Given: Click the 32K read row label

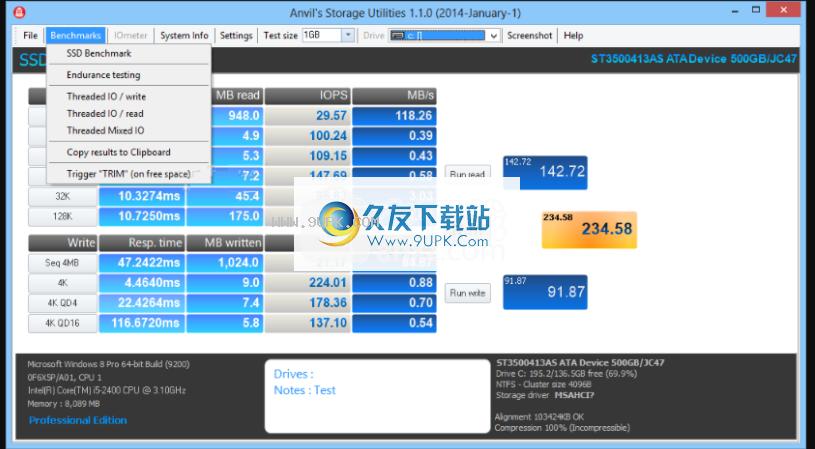Looking at the screenshot, I should 62,196.
